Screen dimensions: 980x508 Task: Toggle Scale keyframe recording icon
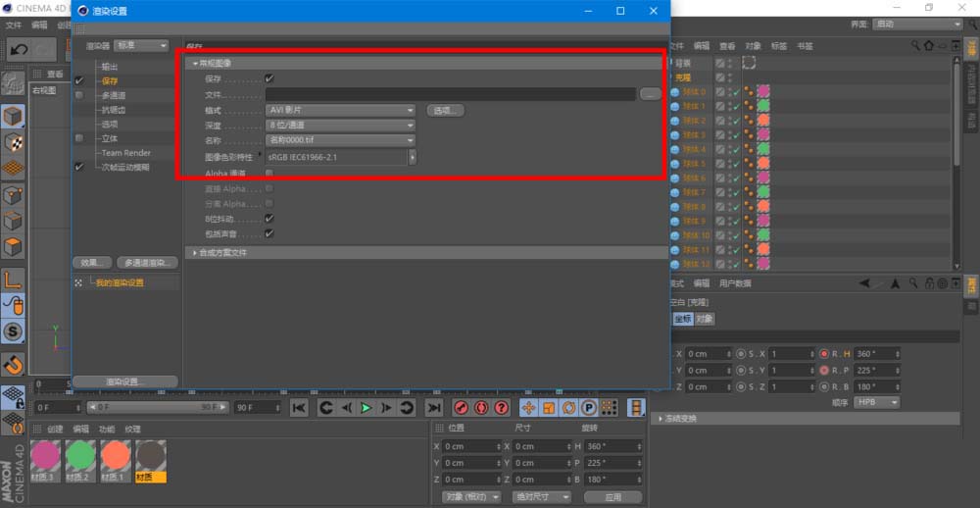pos(549,408)
